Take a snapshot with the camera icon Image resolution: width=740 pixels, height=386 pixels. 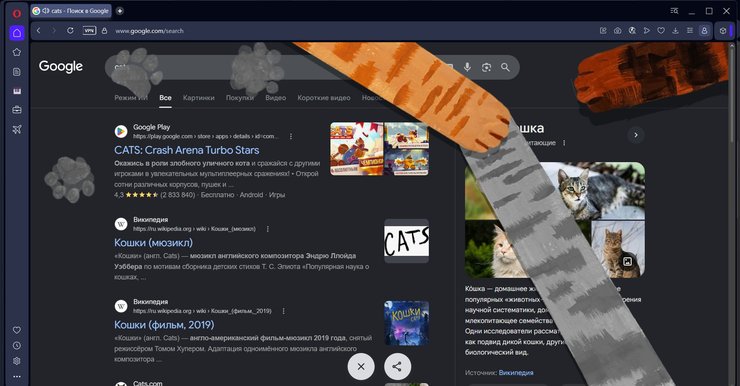pyautogui.click(x=617, y=31)
